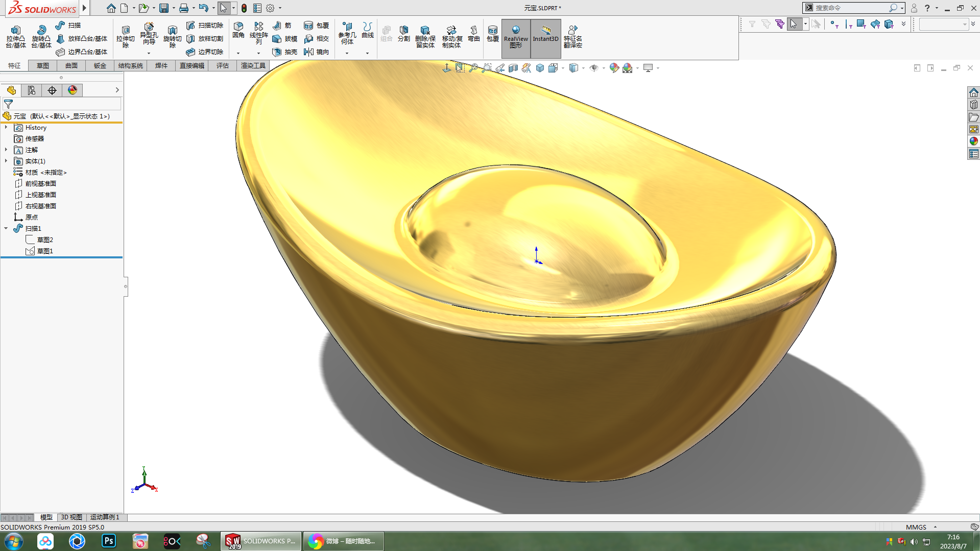Select the Boundary Boss/Base (边界凸台/基体) tool
This screenshot has height=551, width=980.
coord(82,52)
